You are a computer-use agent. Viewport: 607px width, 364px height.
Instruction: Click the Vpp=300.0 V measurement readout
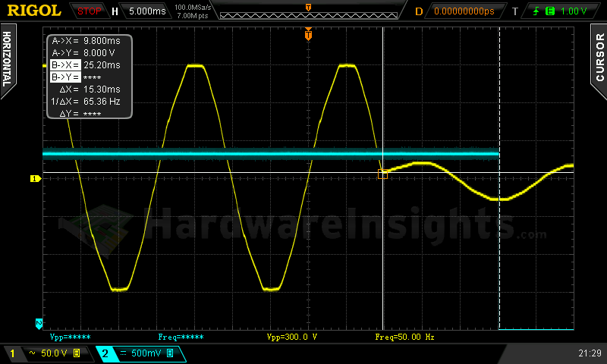point(292,335)
